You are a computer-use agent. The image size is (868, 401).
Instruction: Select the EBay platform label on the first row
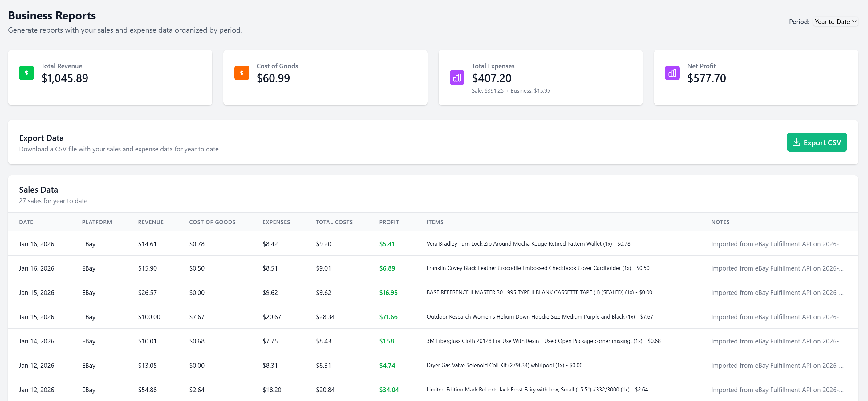tap(89, 243)
